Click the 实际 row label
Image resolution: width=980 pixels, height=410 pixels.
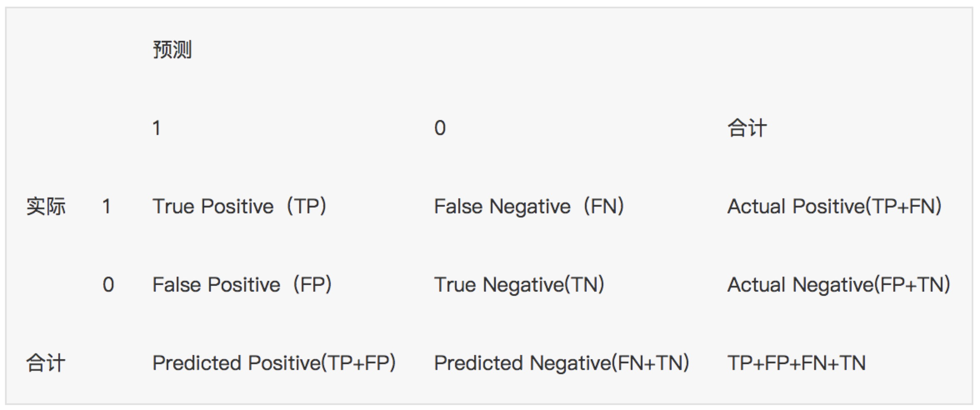tap(46, 206)
